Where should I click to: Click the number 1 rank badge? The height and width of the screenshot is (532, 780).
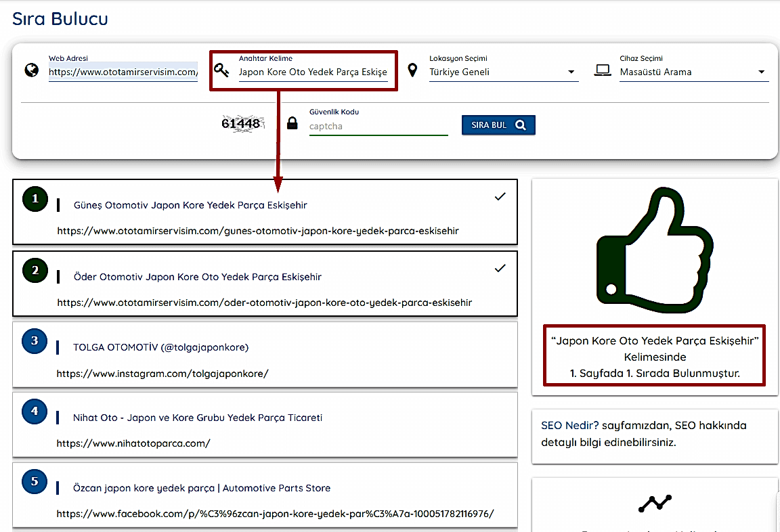[35, 198]
